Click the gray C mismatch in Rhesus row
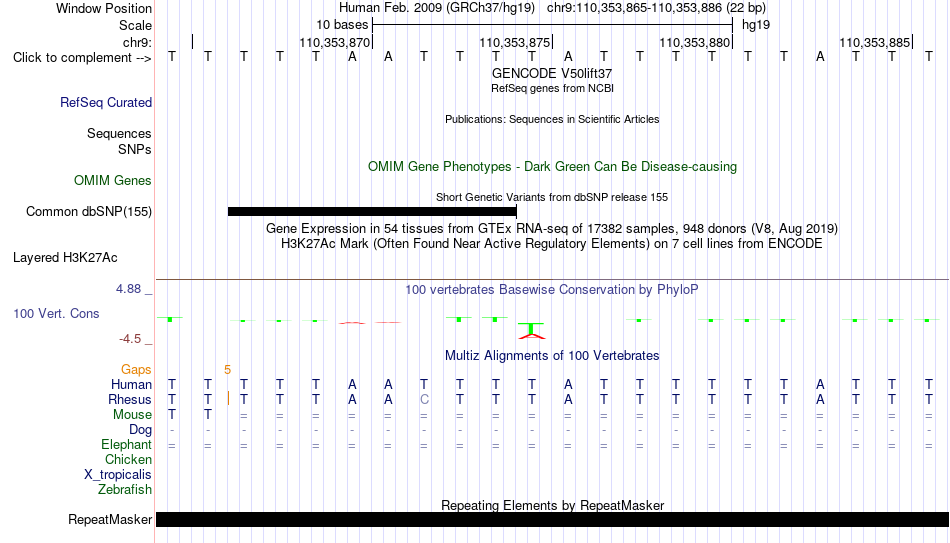This screenshot has width=950, height=543. (x=424, y=400)
